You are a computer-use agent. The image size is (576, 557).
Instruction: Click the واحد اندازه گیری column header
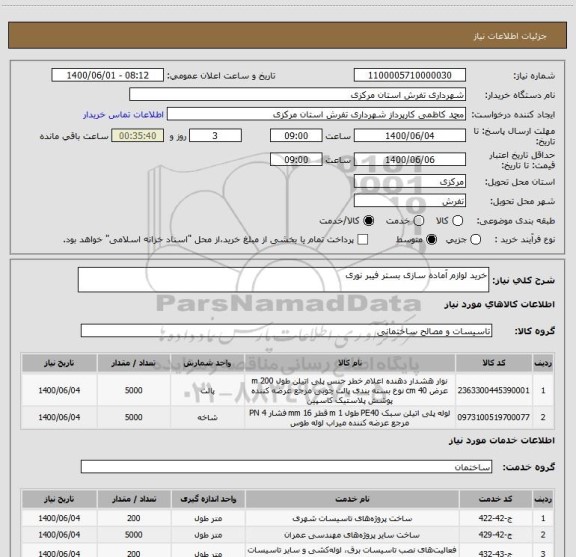[208, 499]
